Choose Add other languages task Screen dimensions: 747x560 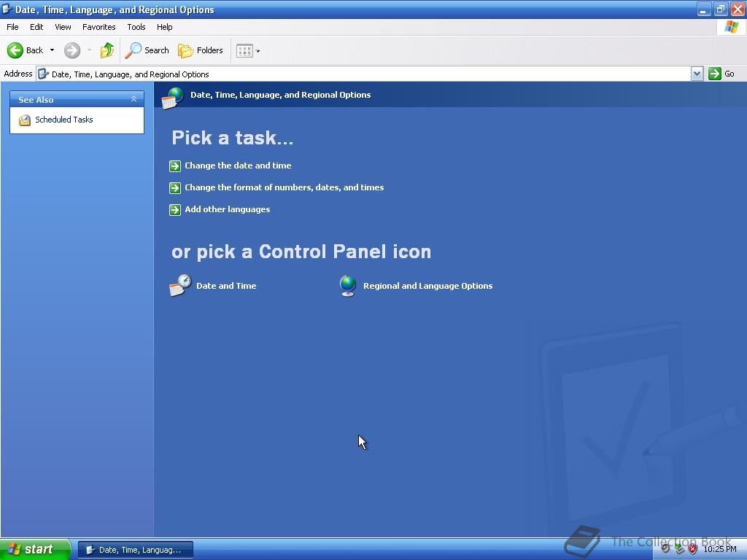point(228,209)
